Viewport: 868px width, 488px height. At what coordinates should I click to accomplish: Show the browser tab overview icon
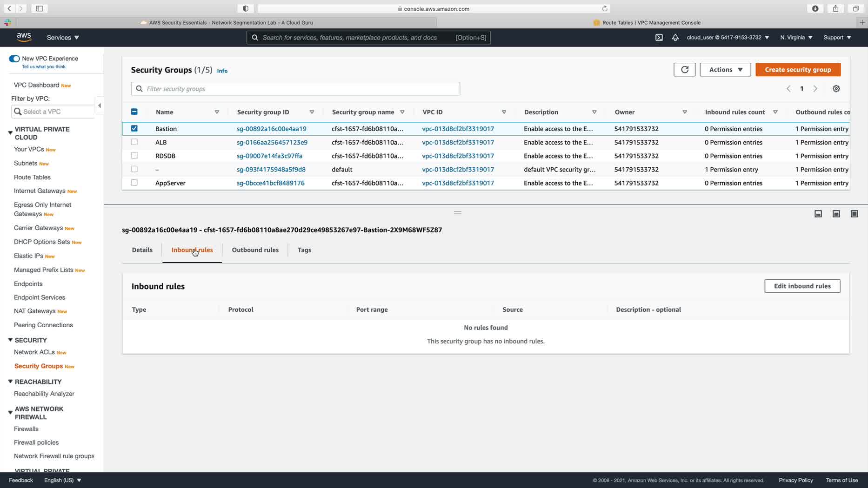[x=855, y=8]
